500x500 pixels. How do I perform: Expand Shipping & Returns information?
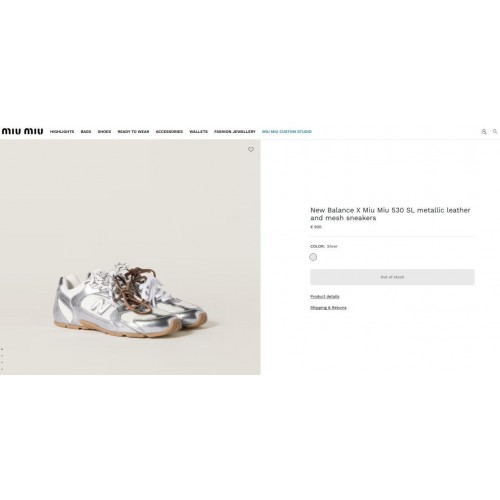[x=328, y=308]
